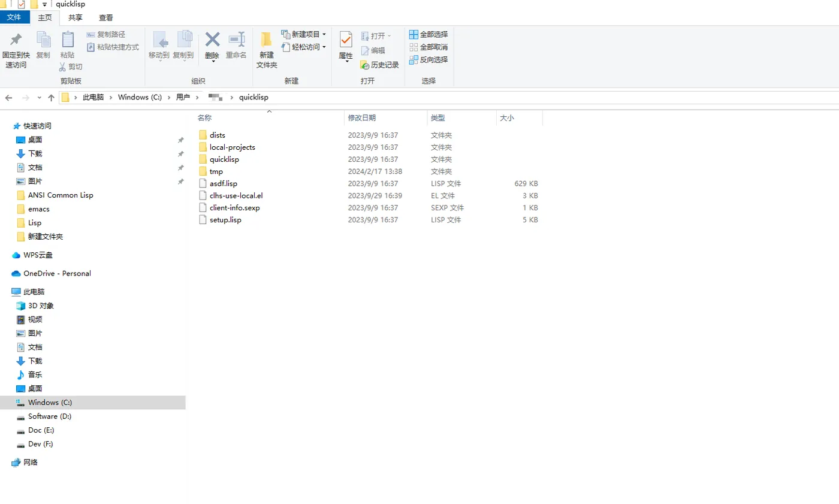839x504 pixels.
Task: Open 属性 properties button
Action: 346,47
